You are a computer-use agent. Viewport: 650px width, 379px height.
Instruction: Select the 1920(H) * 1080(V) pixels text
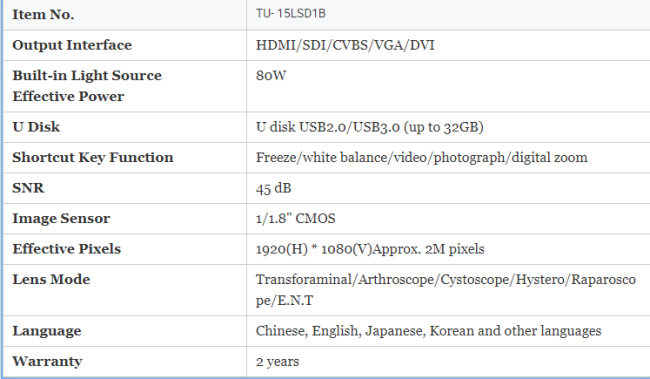click(x=370, y=249)
